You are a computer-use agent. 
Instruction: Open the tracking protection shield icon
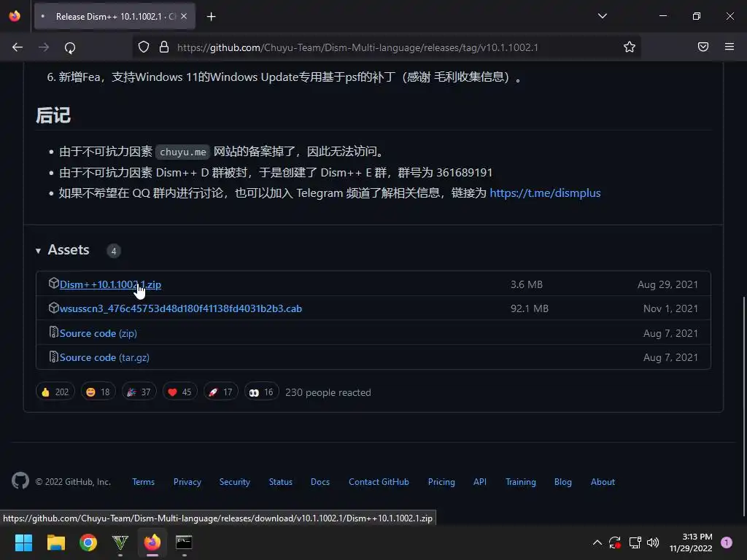[x=144, y=47]
